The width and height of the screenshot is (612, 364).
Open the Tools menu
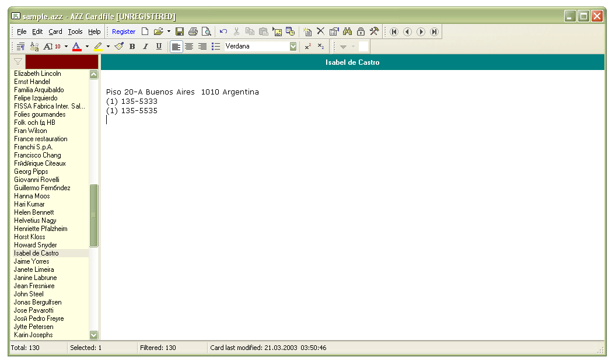(x=75, y=32)
